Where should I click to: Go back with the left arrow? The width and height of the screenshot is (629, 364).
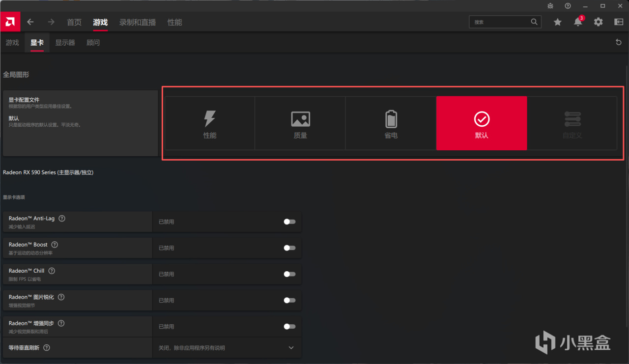(30, 22)
